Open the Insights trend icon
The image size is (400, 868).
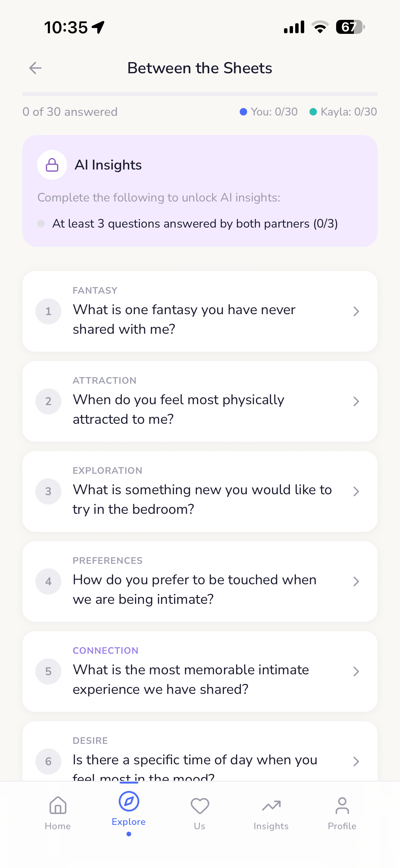pos(271,806)
